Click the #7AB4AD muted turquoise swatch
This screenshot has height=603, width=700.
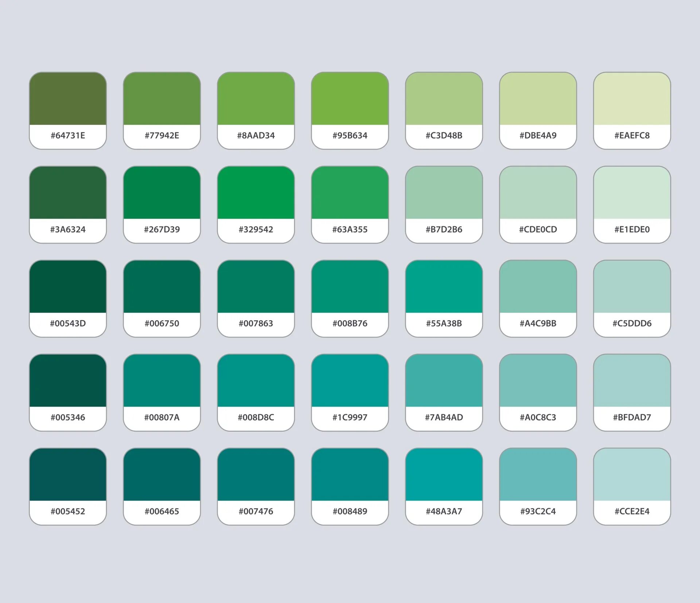point(444,381)
